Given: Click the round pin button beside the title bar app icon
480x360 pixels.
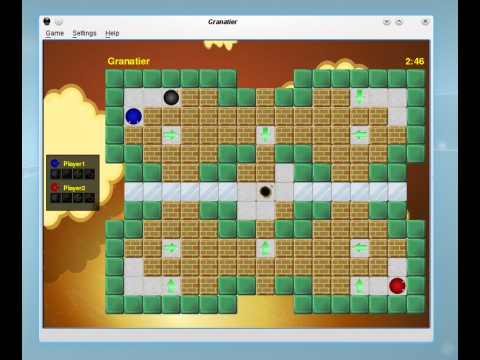Looking at the screenshot, I should 59,22.
